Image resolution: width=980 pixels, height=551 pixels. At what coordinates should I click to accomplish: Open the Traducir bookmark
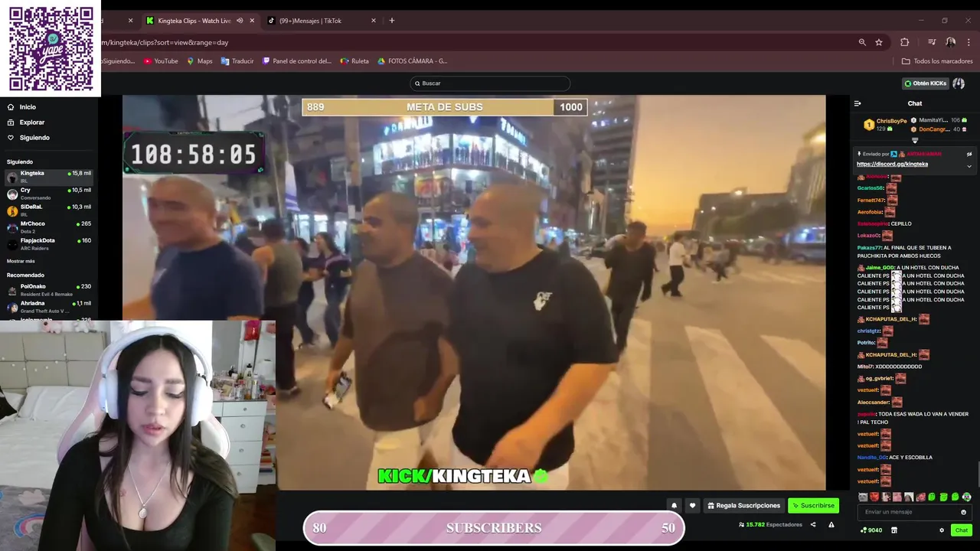(237, 61)
